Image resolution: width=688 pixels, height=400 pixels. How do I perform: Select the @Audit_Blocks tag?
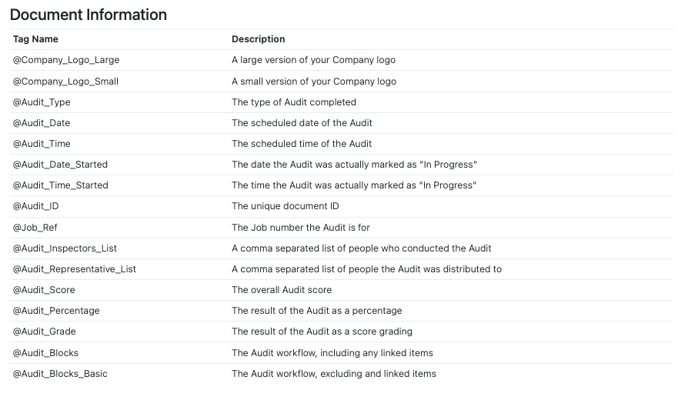[x=46, y=353]
